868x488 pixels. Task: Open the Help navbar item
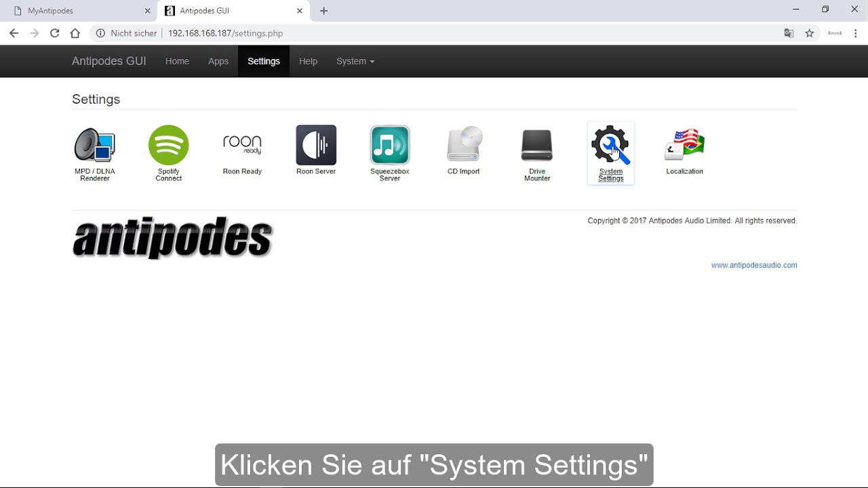[308, 61]
